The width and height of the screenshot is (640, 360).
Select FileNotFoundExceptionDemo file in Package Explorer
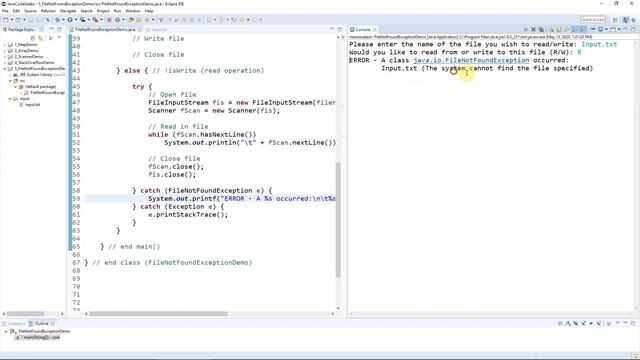coord(45,93)
